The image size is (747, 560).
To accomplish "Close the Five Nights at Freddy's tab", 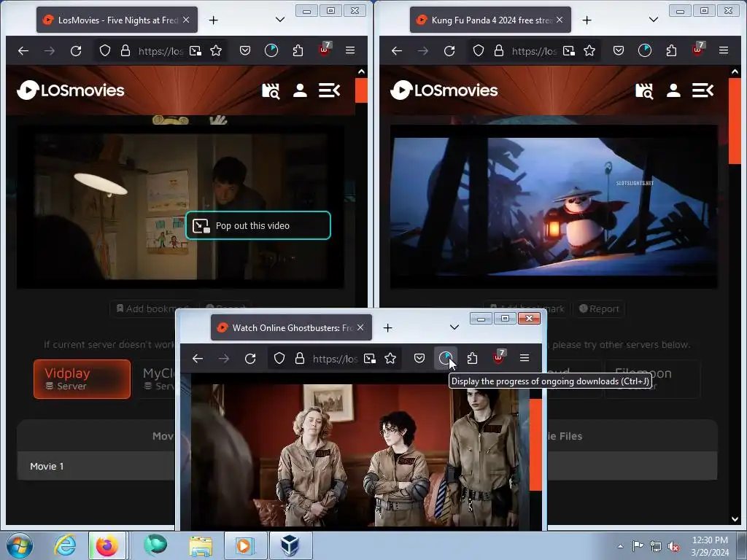I will 186,20.
